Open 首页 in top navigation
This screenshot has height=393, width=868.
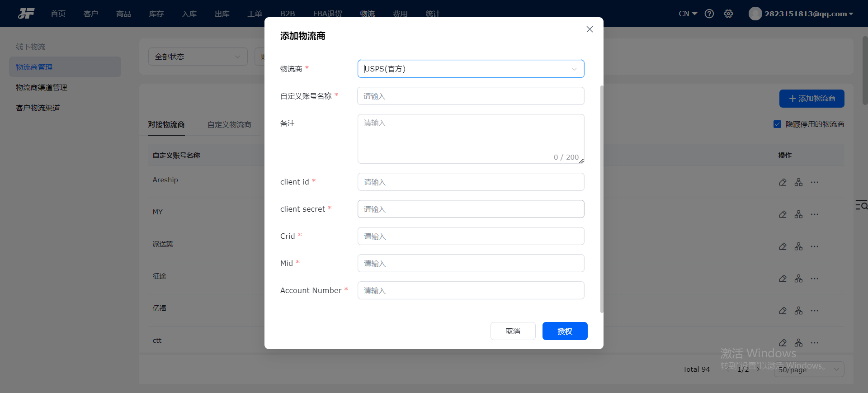58,14
